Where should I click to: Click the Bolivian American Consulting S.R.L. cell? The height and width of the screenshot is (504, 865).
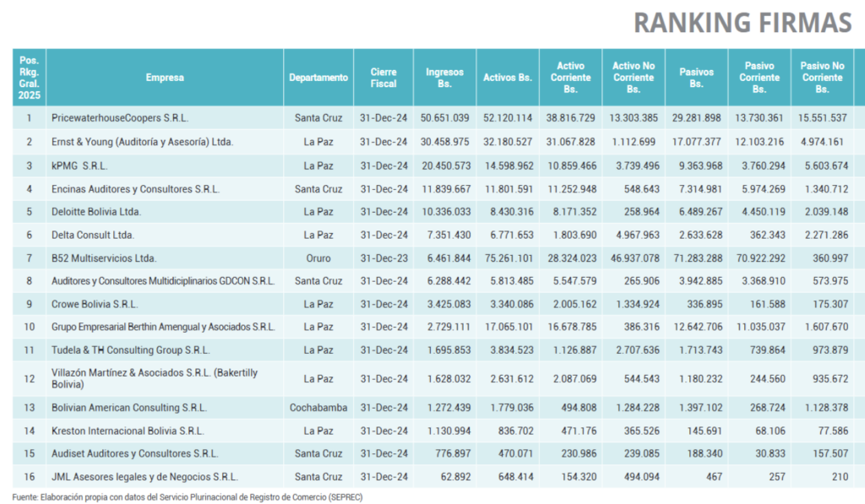click(129, 408)
